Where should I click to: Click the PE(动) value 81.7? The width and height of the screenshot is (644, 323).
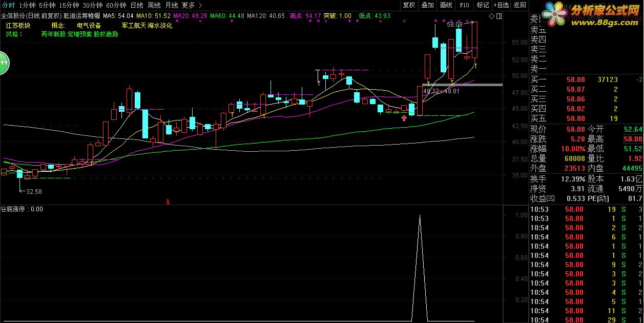(x=635, y=198)
